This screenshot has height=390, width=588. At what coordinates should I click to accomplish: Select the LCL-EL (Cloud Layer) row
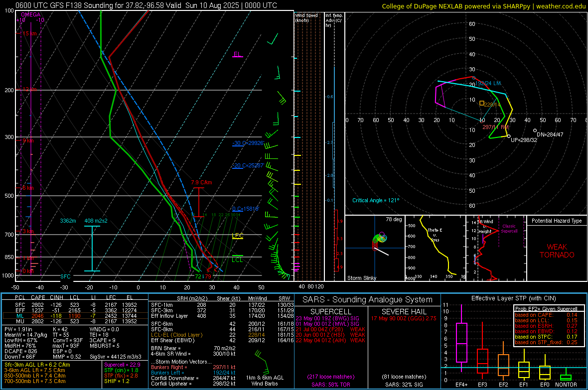[222, 335]
